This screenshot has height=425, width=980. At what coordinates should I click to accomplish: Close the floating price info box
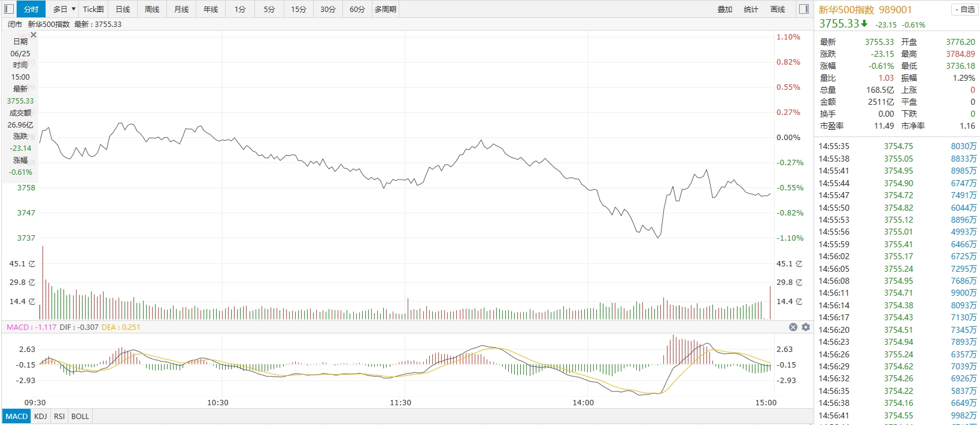(x=34, y=35)
